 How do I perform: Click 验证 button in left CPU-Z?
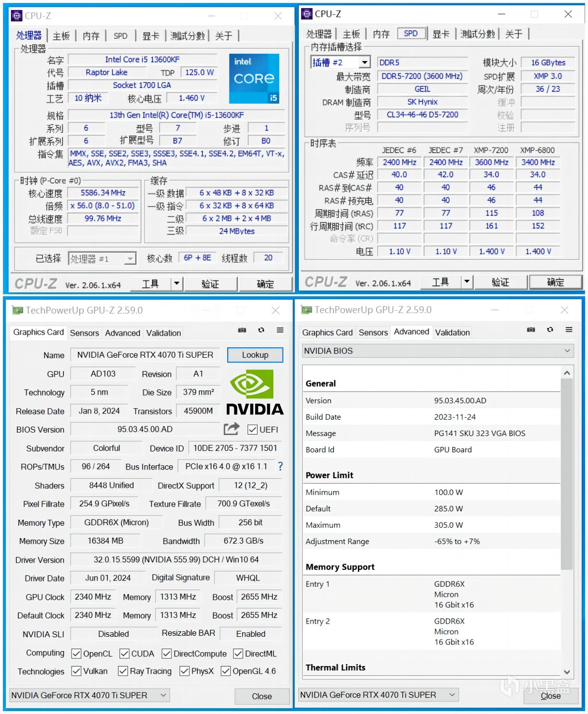coord(210,284)
